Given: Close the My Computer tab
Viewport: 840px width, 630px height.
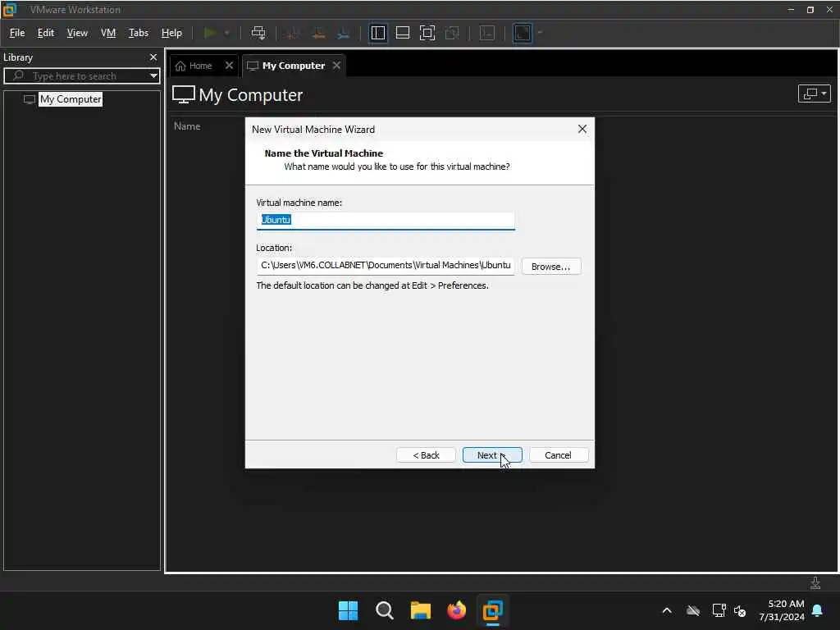Looking at the screenshot, I should pos(336,66).
